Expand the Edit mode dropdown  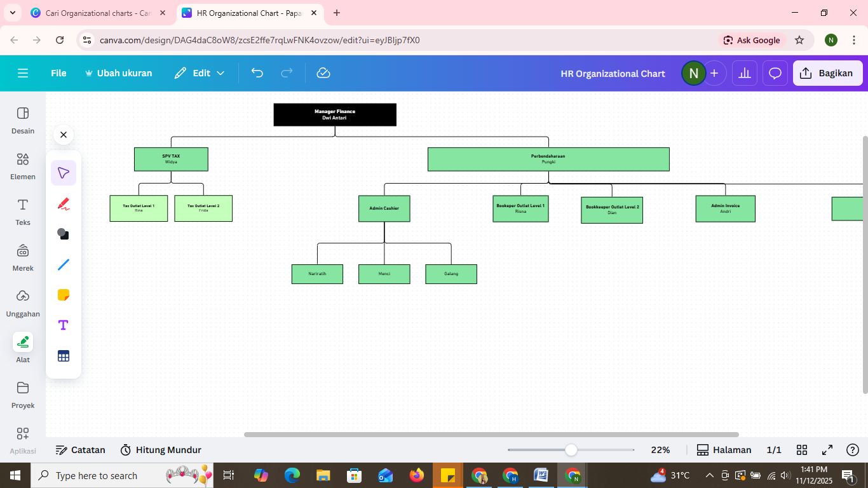(x=200, y=73)
